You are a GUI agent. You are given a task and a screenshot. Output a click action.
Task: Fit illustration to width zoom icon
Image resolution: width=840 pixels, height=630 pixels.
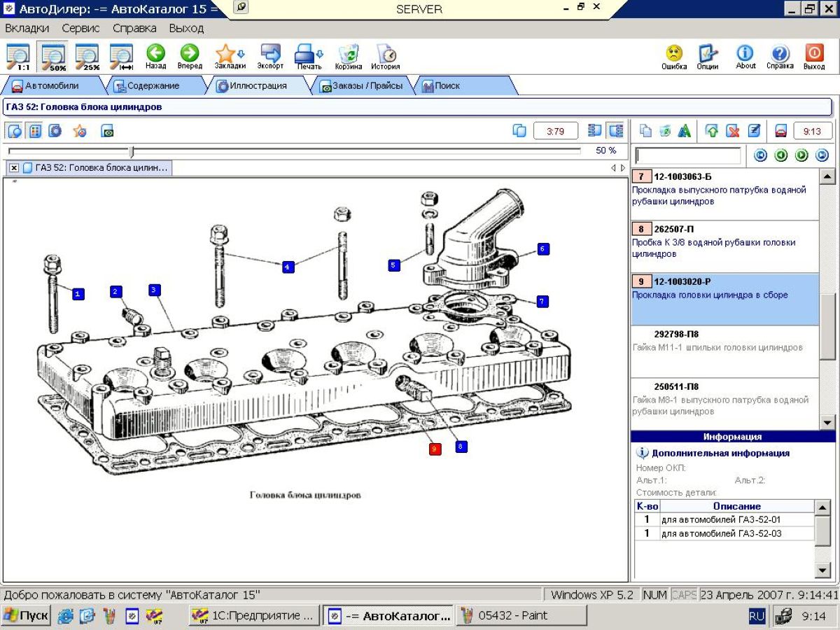[x=121, y=57]
